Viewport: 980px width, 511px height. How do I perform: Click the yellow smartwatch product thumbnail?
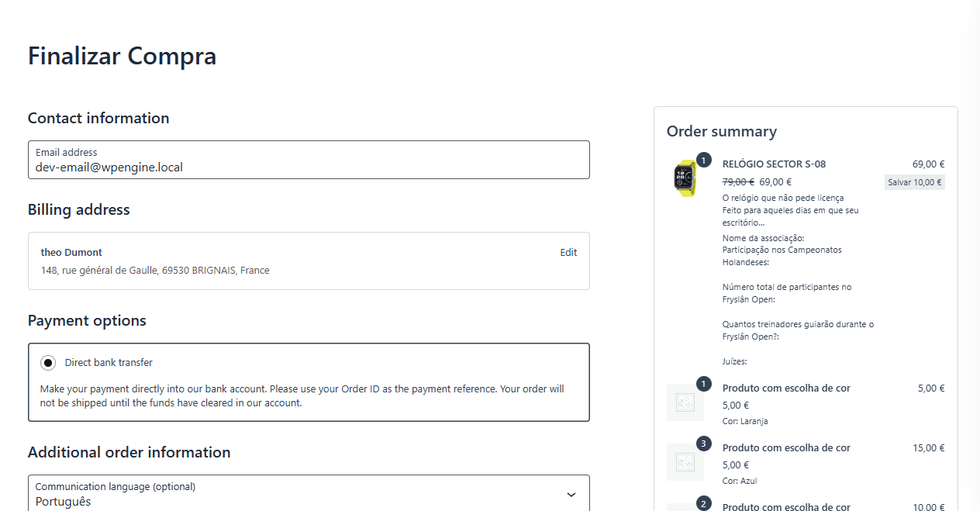[x=685, y=178]
